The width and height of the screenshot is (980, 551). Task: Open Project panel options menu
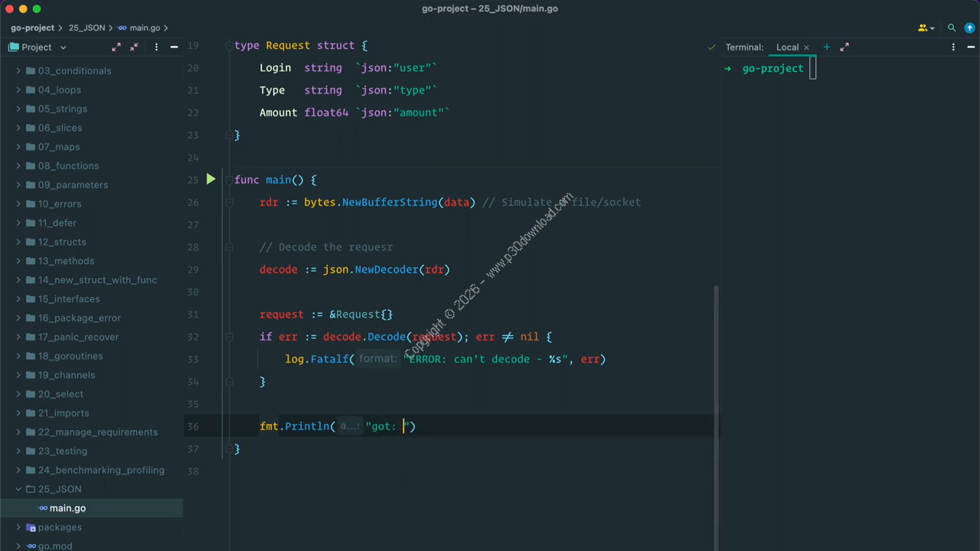(x=156, y=47)
